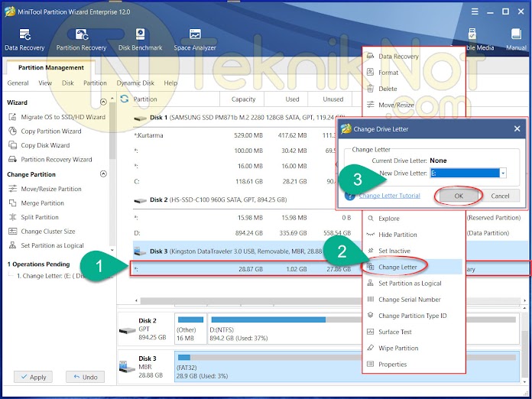
Task: Select the D: 894.24 GB partition row
Action: click(246, 233)
